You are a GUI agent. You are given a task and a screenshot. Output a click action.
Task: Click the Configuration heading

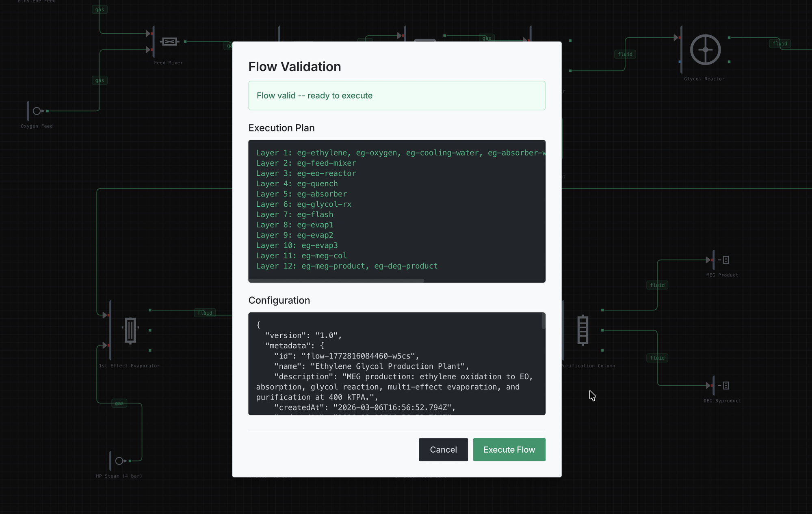coord(279,300)
